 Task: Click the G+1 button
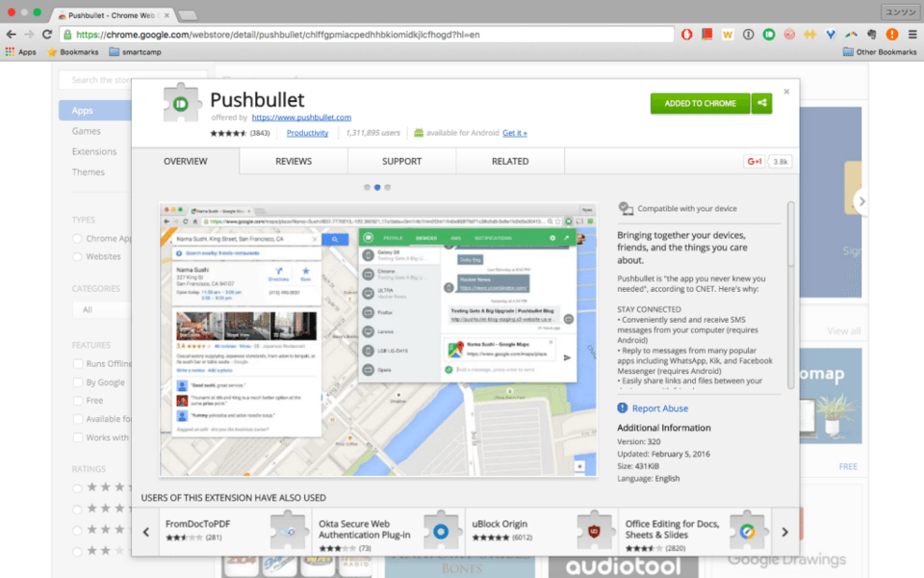click(755, 162)
